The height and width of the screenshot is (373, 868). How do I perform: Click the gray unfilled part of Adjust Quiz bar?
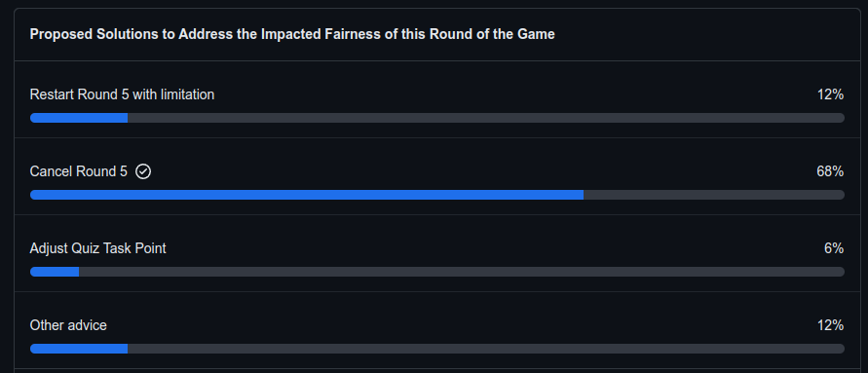point(462,272)
